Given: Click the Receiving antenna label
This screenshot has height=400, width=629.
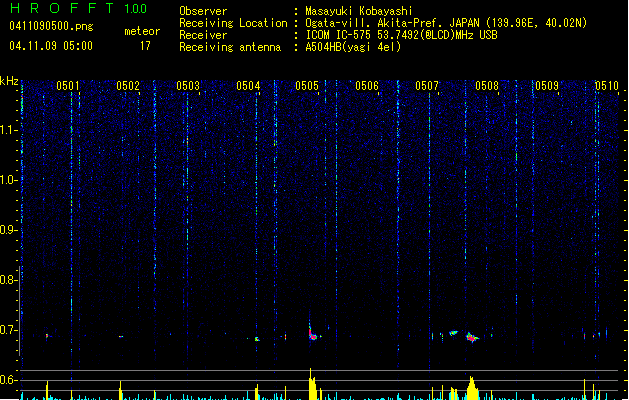Looking at the screenshot, I should tap(230, 47).
